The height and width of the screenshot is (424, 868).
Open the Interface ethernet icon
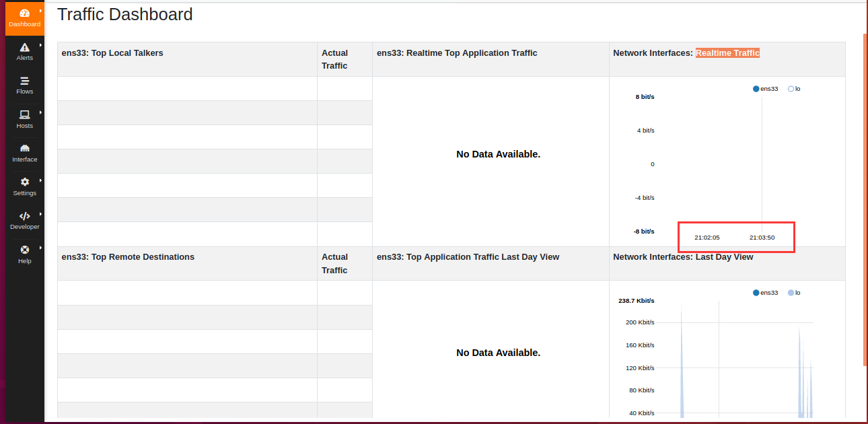(x=25, y=148)
